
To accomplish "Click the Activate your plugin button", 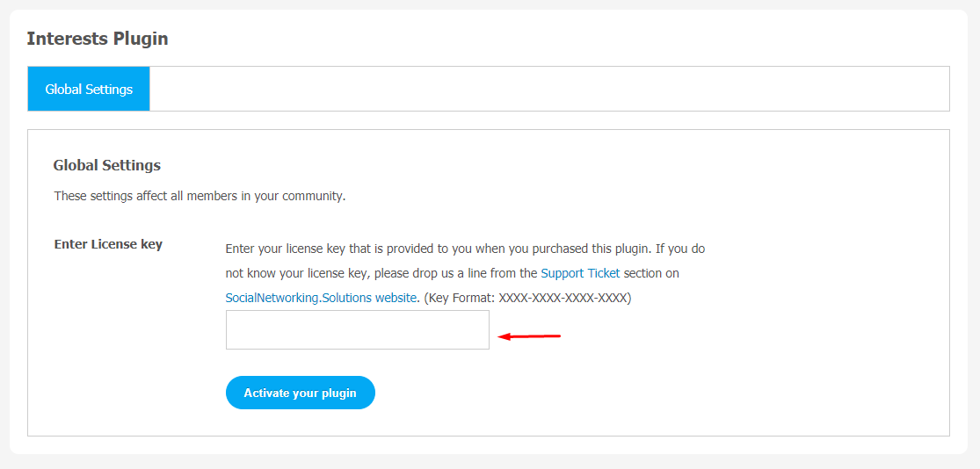I will (x=300, y=393).
